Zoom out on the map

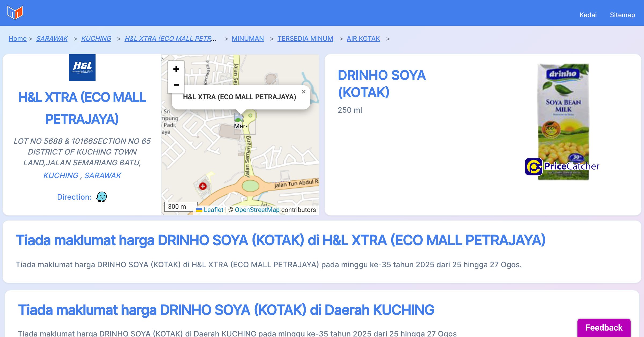(176, 85)
